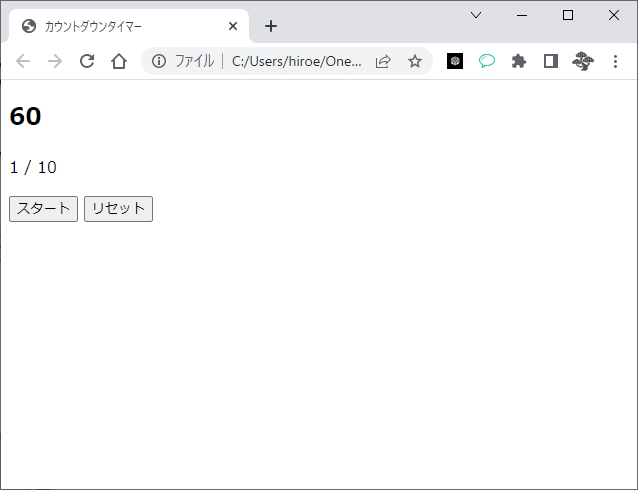This screenshot has width=638, height=490.
Task: Click the 60 countdown heading
Action: click(25, 116)
